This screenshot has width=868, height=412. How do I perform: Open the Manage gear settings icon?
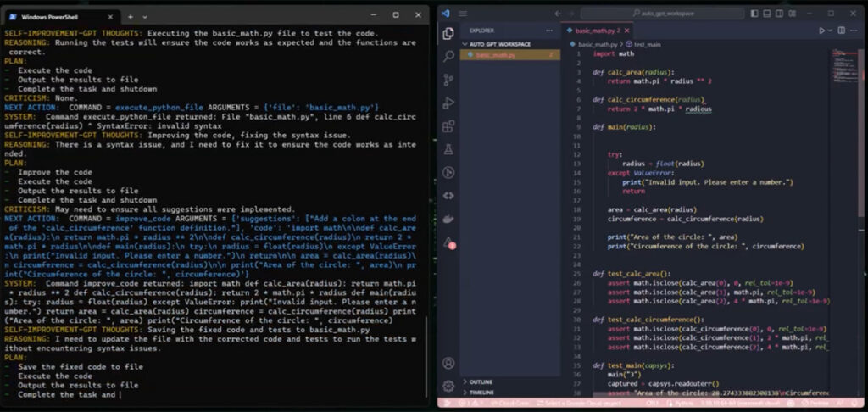tap(448, 386)
